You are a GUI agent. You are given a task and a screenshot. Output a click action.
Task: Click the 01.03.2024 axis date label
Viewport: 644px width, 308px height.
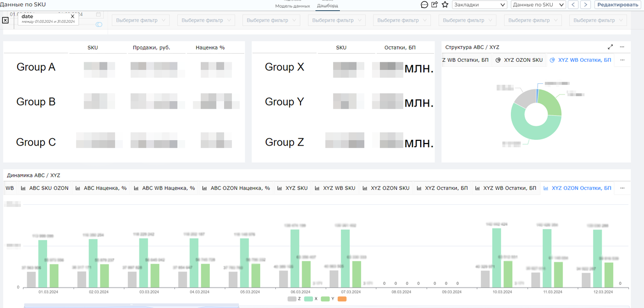(x=49, y=292)
